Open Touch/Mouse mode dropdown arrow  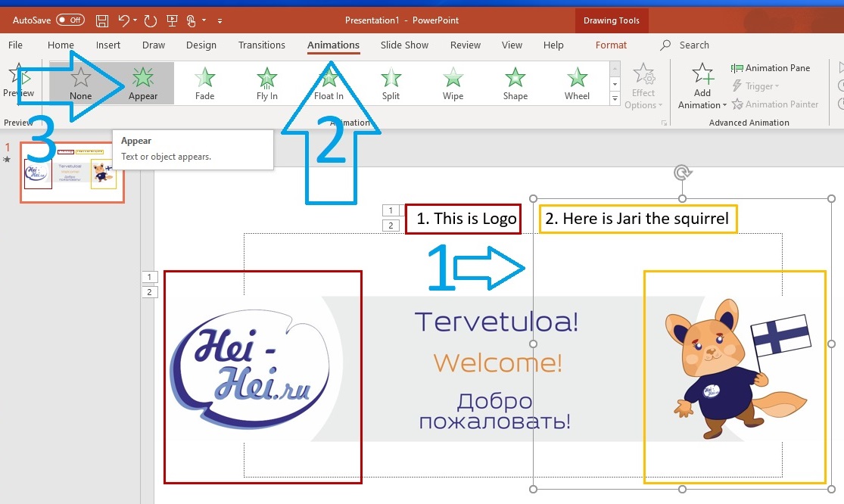204,20
